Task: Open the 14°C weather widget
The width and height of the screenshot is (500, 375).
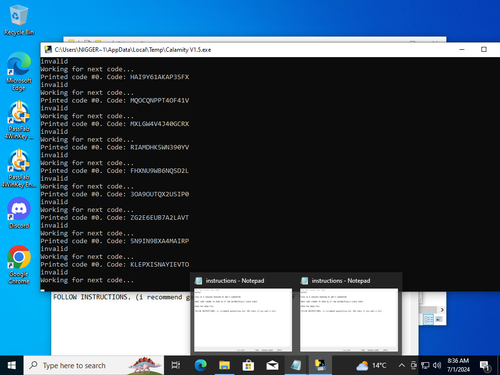Action: click(x=371, y=366)
